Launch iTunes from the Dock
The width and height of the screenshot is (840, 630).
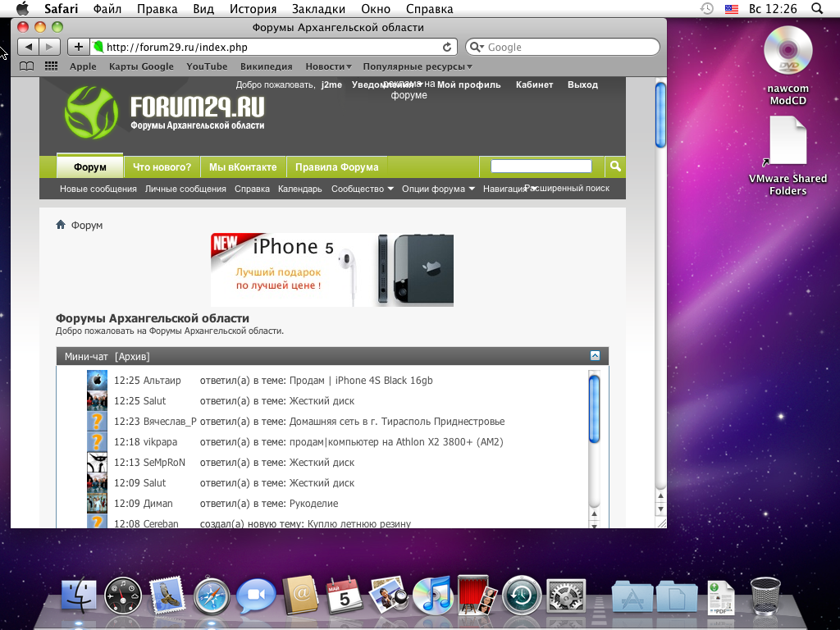432,595
